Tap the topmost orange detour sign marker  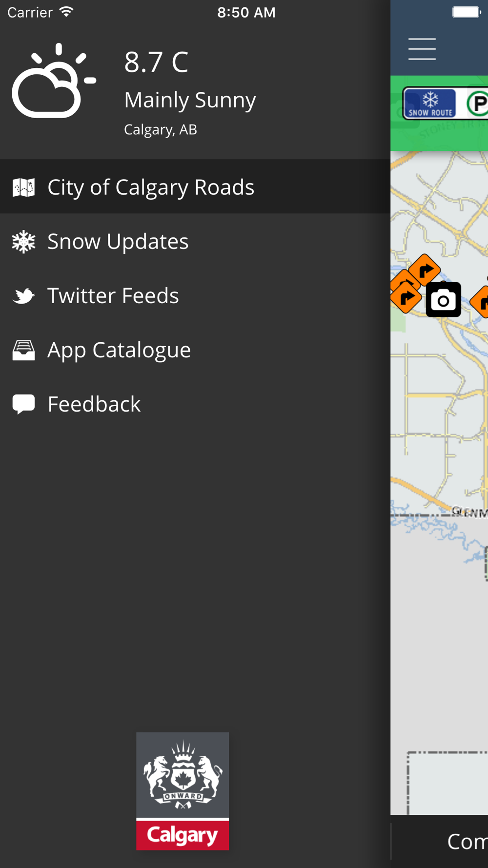(x=425, y=270)
